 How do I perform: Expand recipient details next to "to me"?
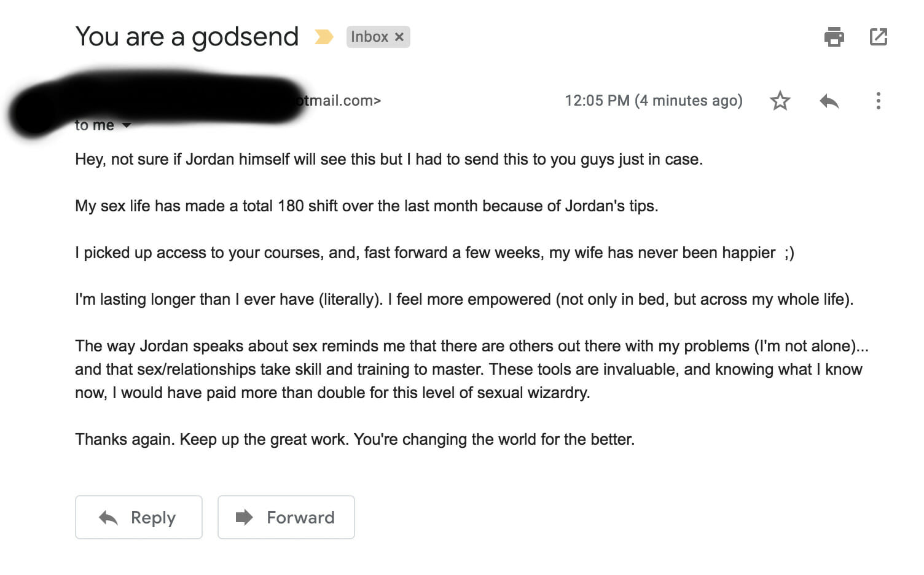pos(127,125)
